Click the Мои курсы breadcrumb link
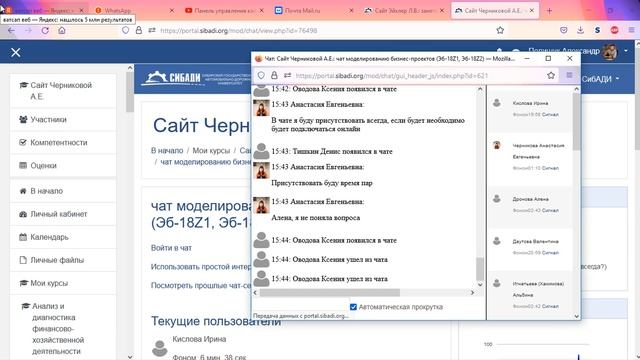 point(211,151)
